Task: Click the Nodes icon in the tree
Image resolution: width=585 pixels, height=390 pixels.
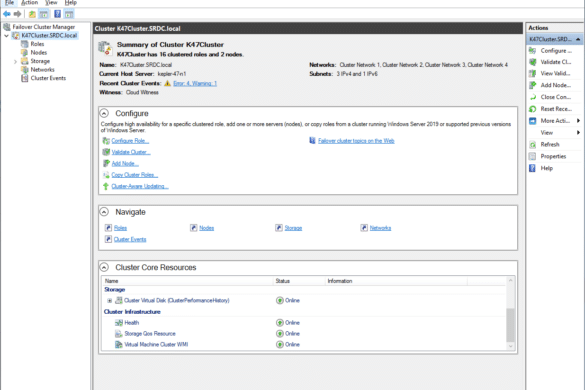Action: (x=25, y=53)
